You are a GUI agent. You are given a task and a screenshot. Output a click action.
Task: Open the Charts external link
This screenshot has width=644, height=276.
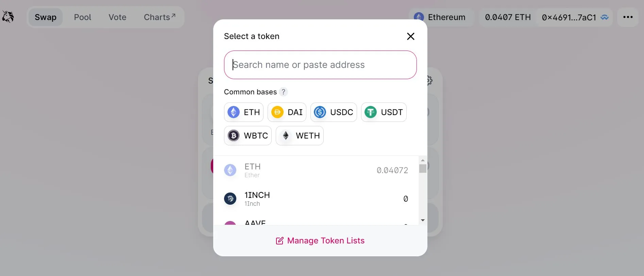pos(160,17)
